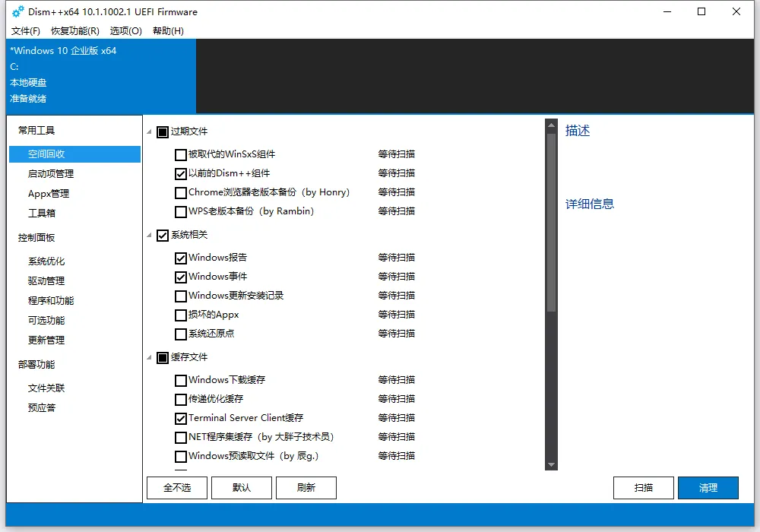The image size is (760, 532).
Task: Click the 常用工具 section header
Action: tap(36, 130)
